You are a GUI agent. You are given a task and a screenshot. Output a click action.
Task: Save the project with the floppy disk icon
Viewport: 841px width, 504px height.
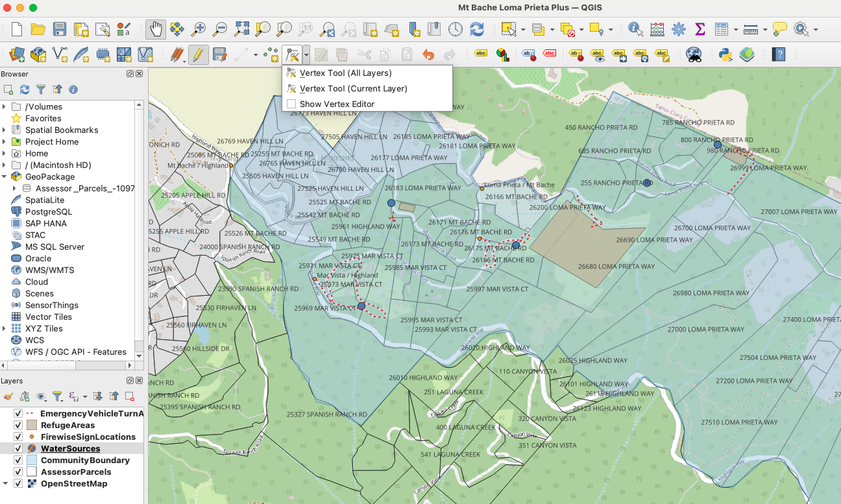click(x=60, y=29)
